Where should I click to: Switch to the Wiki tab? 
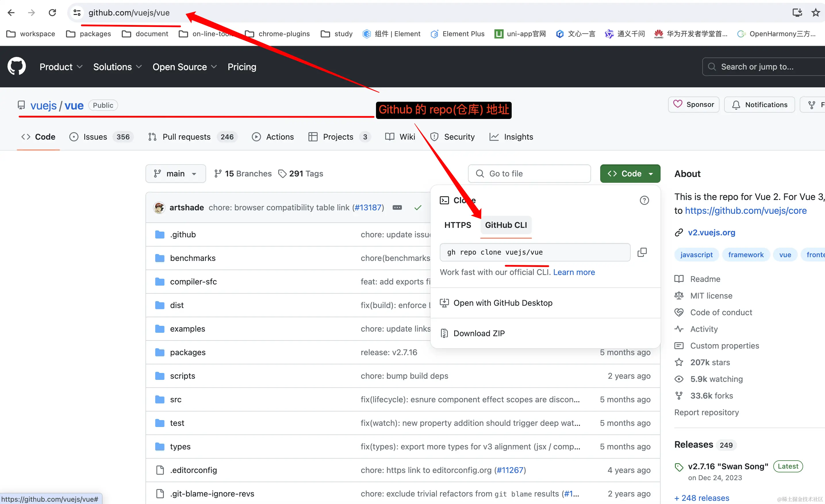(x=400, y=136)
